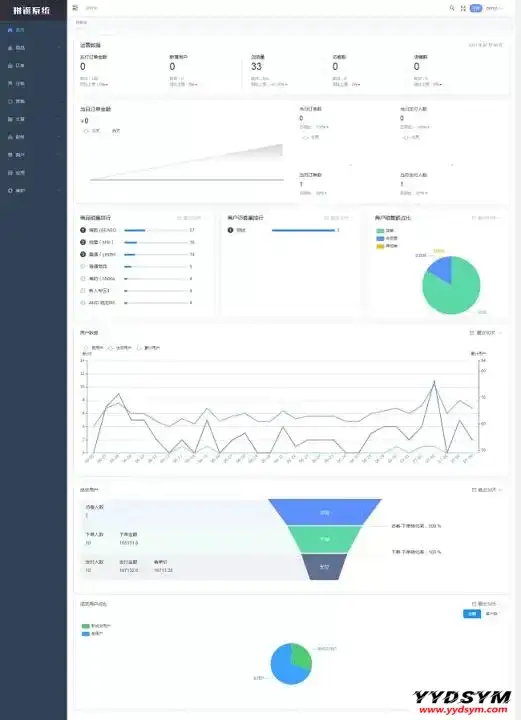
Task: Toggle second legend series in user line chart
Action: 120,348
